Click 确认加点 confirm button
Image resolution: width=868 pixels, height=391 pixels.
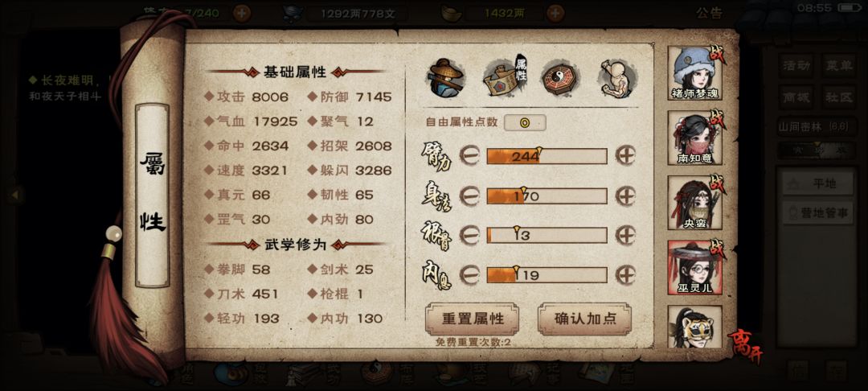pyautogui.click(x=584, y=319)
